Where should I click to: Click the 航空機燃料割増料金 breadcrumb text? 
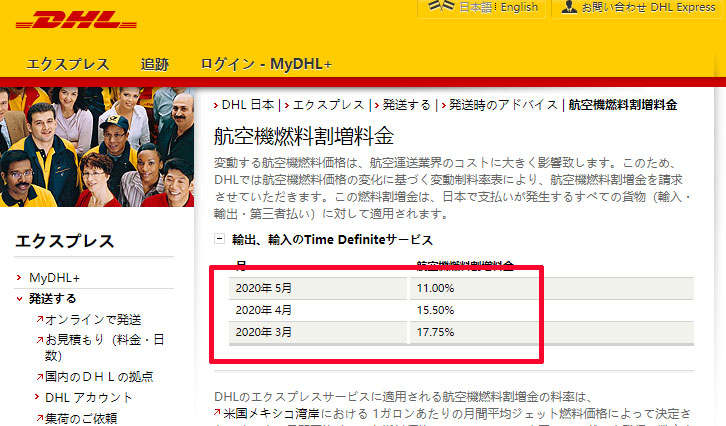tap(623, 105)
